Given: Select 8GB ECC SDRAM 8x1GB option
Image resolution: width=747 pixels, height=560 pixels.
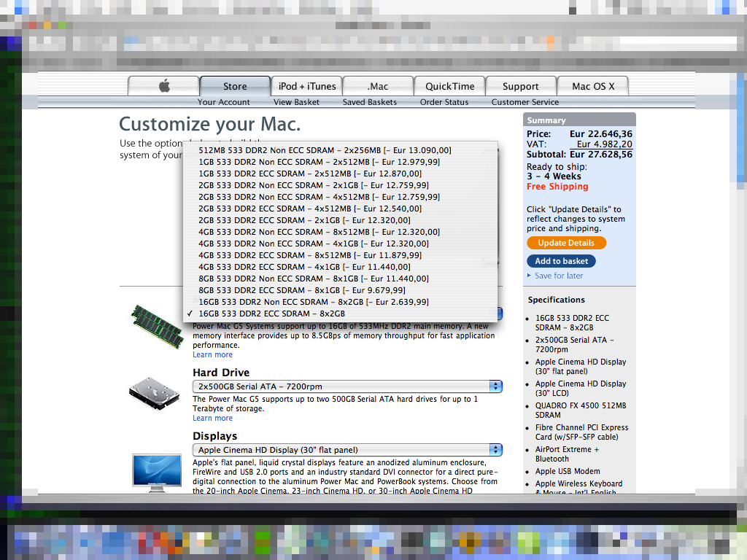Looking at the screenshot, I should [302, 290].
